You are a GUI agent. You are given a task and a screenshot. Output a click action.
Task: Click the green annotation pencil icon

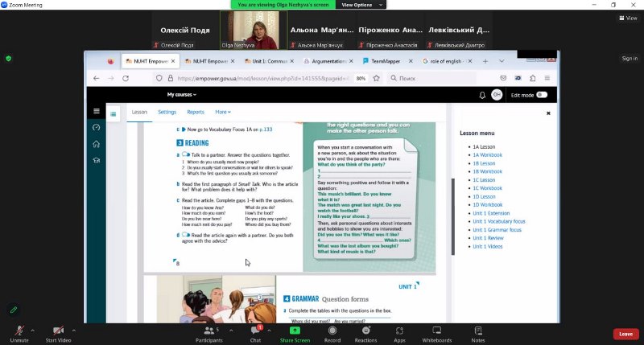pos(14,310)
